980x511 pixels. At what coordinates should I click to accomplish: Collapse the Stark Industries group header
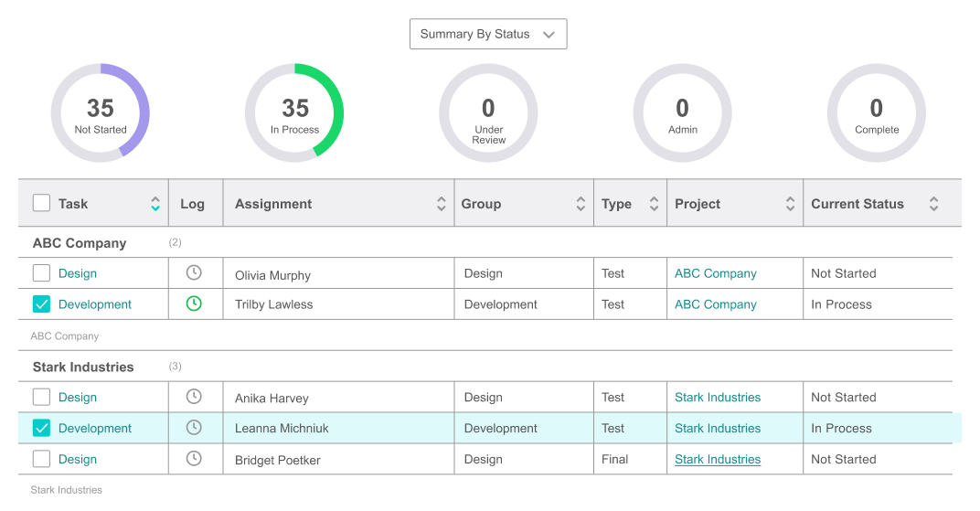click(83, 367)
